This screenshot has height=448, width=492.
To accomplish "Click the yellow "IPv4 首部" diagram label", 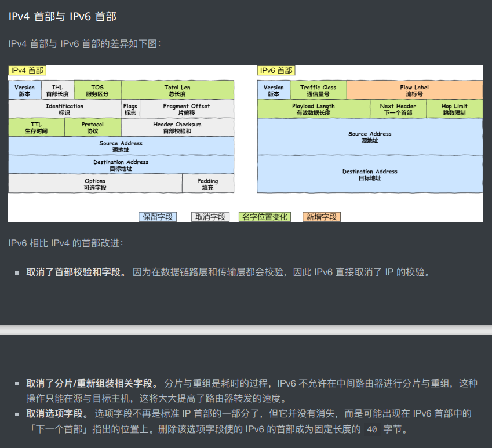I will [27, 71].
